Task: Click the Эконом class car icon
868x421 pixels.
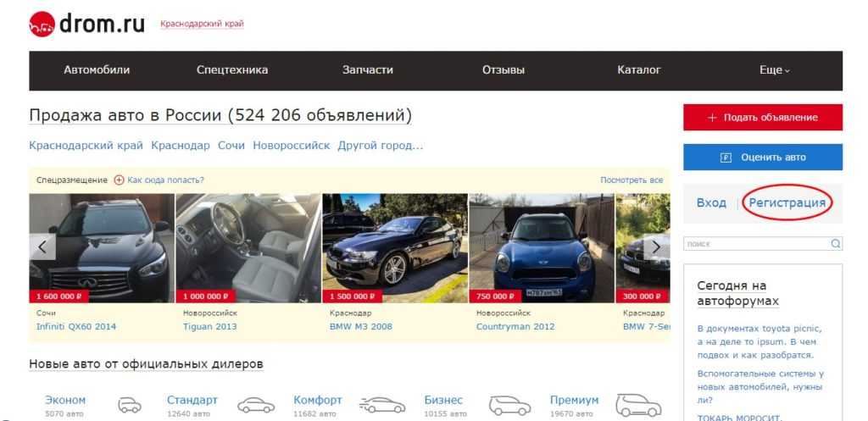Action: tap(130, 405)
